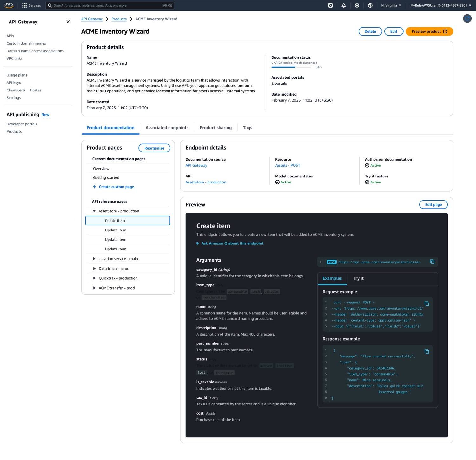Select the Create item page
This screenshot has height=460, width=476.
click(x=128, y=221)
